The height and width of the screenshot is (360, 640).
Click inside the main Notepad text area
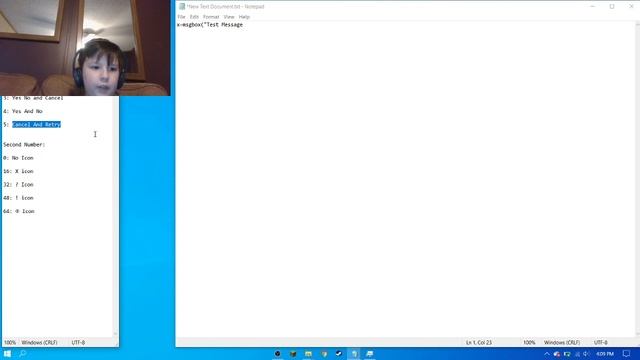click(406, 180)
